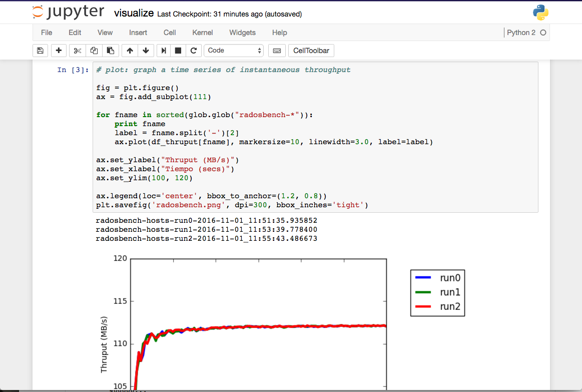Click the 'Python 2' kernel name

pyautogui.click(x=521, y=33)
